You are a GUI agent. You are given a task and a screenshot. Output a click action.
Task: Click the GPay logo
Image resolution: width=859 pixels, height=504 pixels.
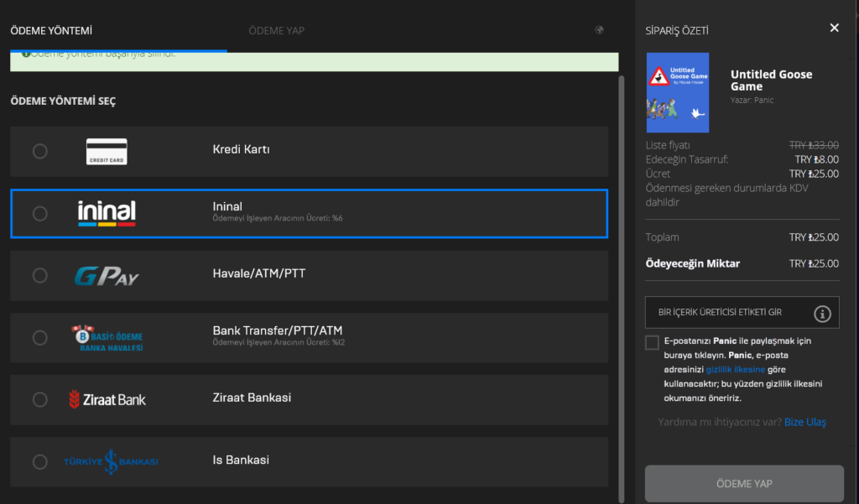(107, 276)
